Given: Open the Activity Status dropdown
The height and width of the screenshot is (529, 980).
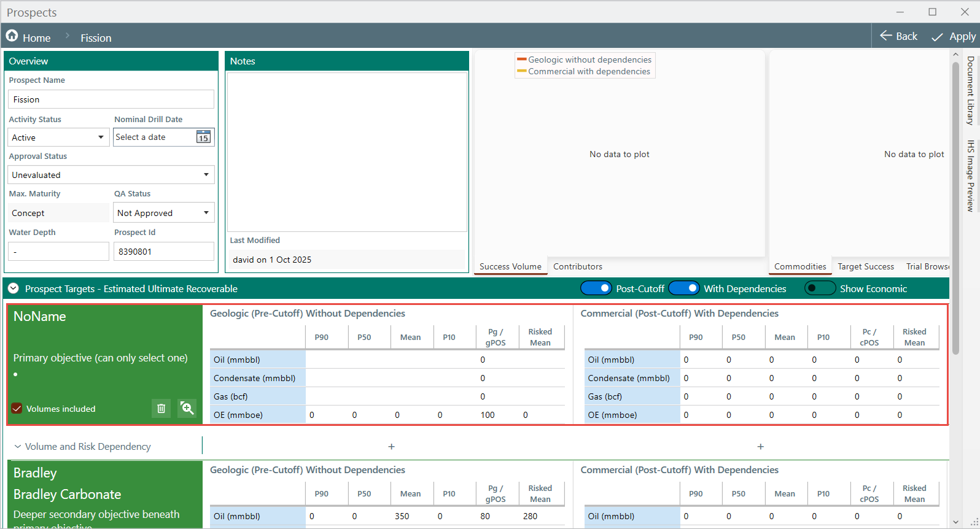Looking at the screenshot, I should [59, 137].
